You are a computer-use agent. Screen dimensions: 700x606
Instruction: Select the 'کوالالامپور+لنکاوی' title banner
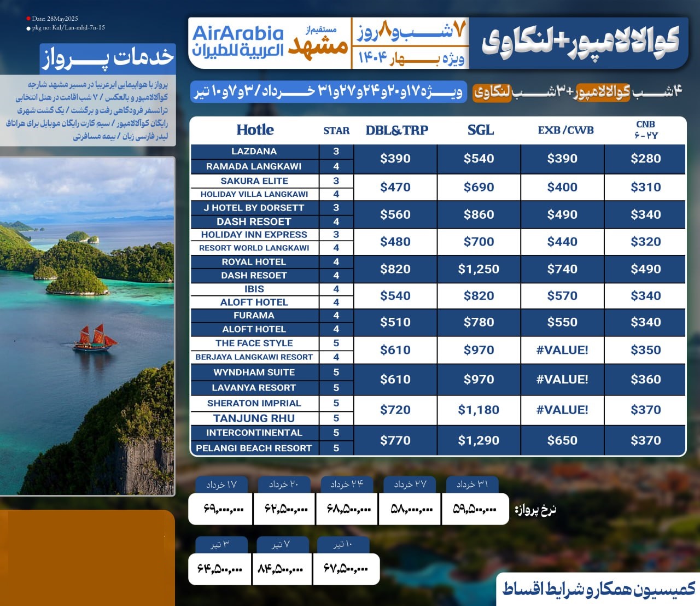tap(580, 42)
